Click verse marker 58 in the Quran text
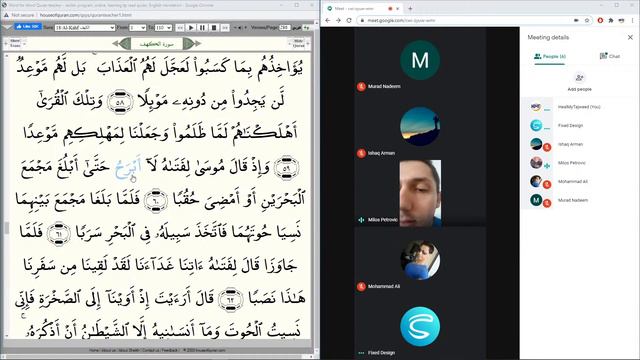The image size is (640, 360). point(120,102)
